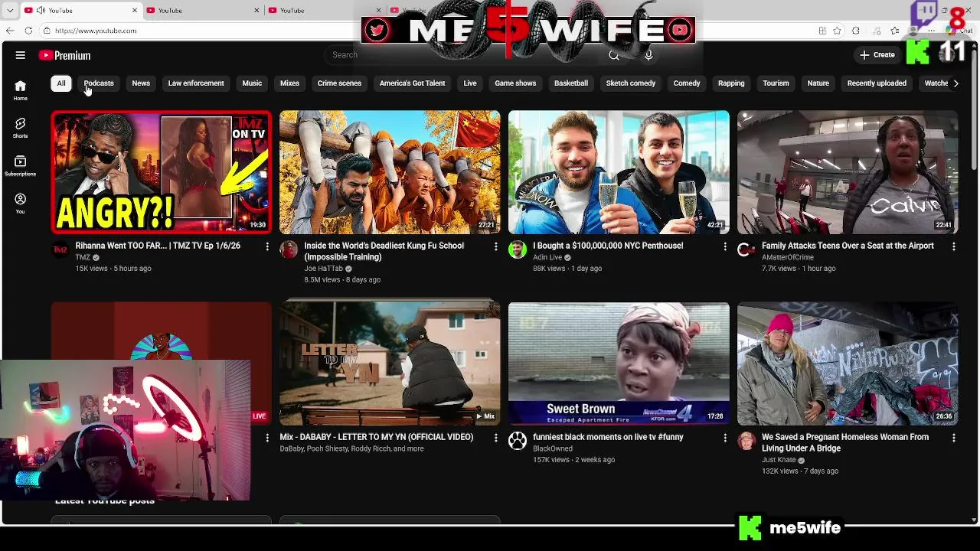This screenshot has width=980, height=551.
Task: Open the You page in sidebar
Action: coord(20,204)
